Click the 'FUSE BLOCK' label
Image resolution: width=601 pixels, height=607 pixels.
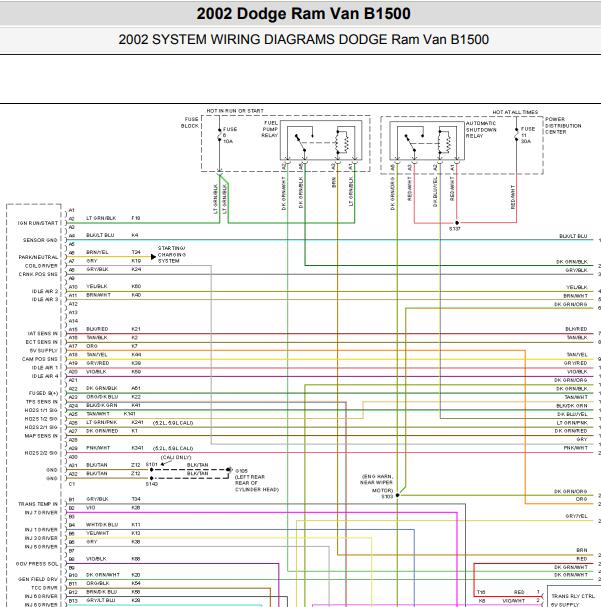click(x=190, y=123)
